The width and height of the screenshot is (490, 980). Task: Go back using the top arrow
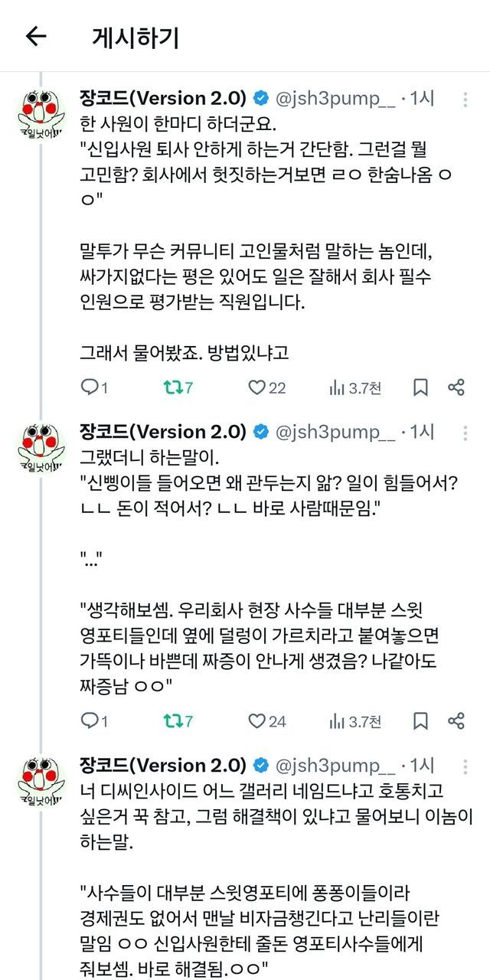coord(36,37)
